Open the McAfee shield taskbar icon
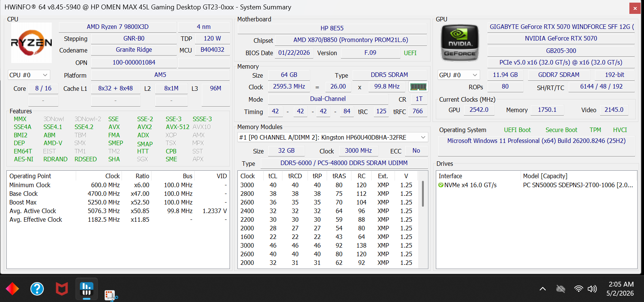 [62, 288]
